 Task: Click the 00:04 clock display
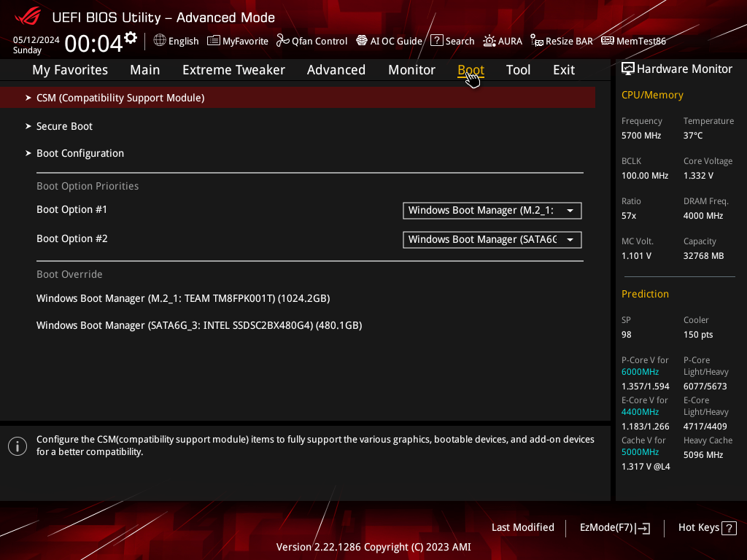[x=93, y=44]
